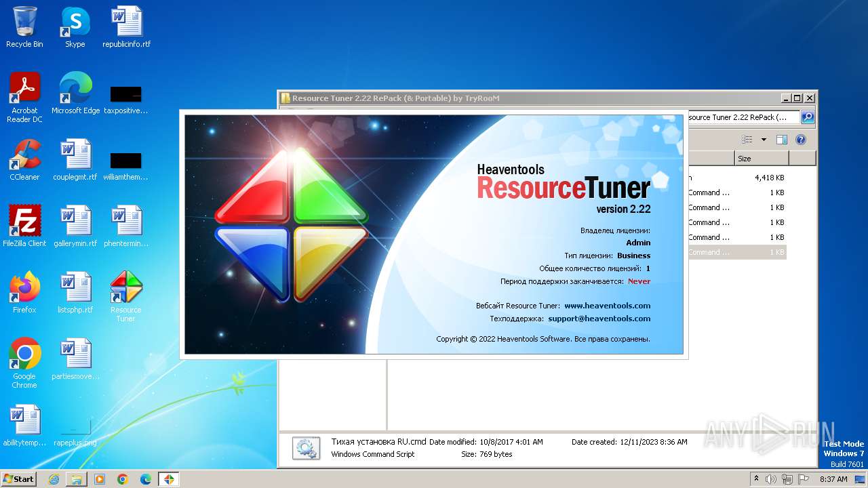This screenshot has width=868, height=488.
Task: Open the Microsoft Edge desktop shortcut
Action: click(75, 94)
